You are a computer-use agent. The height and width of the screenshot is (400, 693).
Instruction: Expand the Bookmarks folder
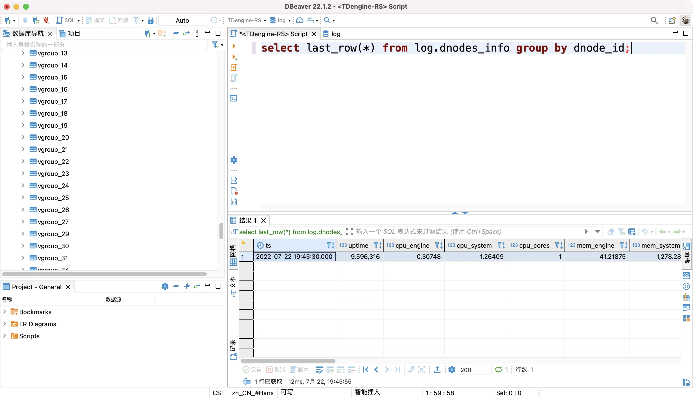point(5,312)
